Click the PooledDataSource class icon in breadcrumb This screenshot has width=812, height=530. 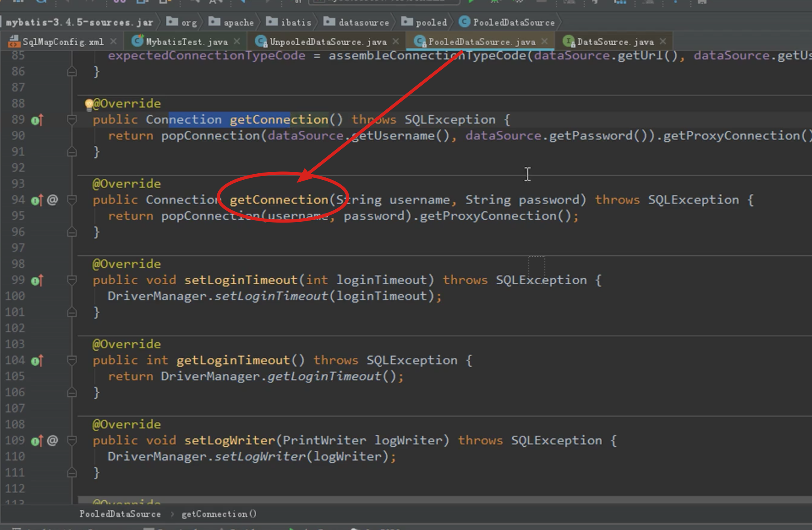(x=464, y=22)
